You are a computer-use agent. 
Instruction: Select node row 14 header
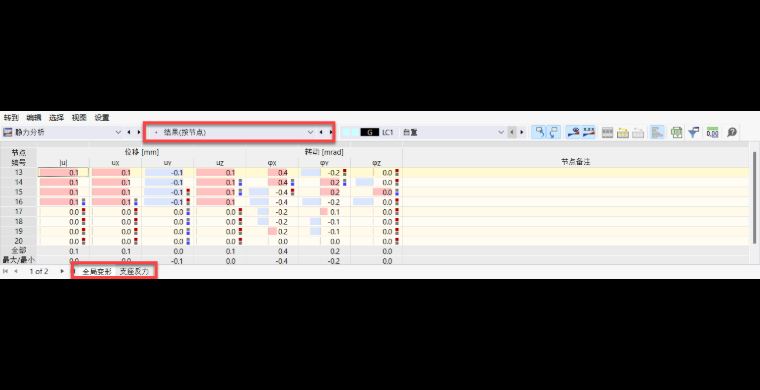coord(18,182)
